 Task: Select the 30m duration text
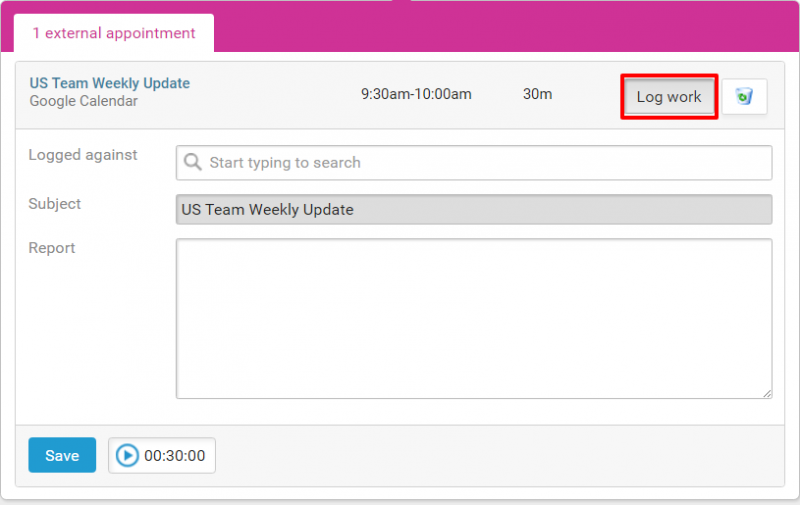(537, 94)
